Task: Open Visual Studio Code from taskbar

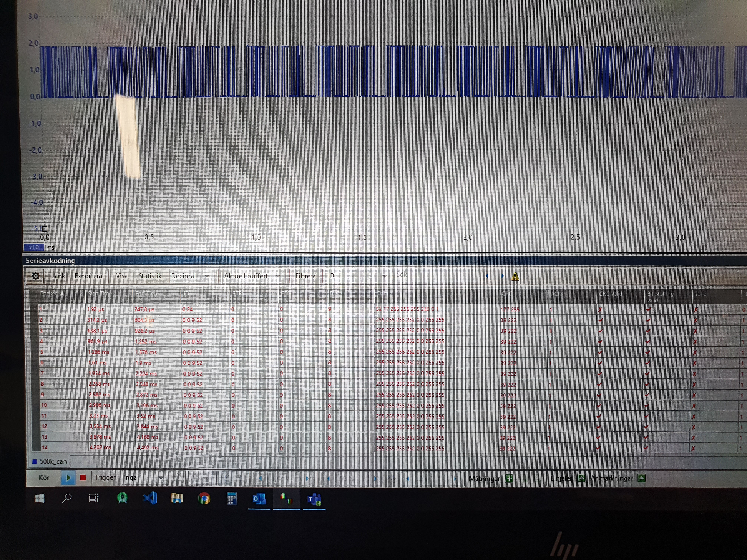Action: click(150, 498)
